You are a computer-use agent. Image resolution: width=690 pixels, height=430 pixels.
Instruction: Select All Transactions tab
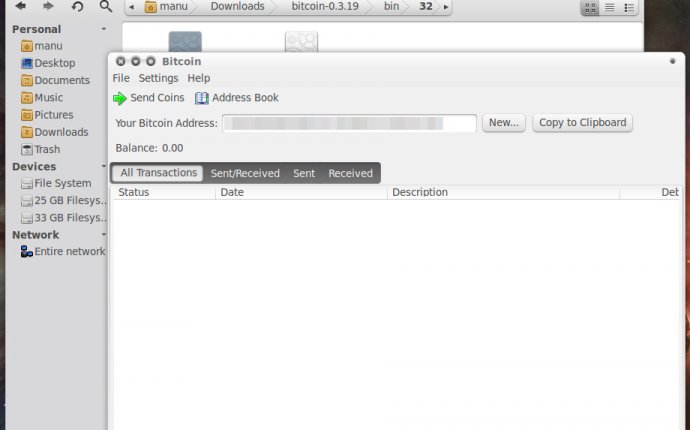[x=158, y=173]
